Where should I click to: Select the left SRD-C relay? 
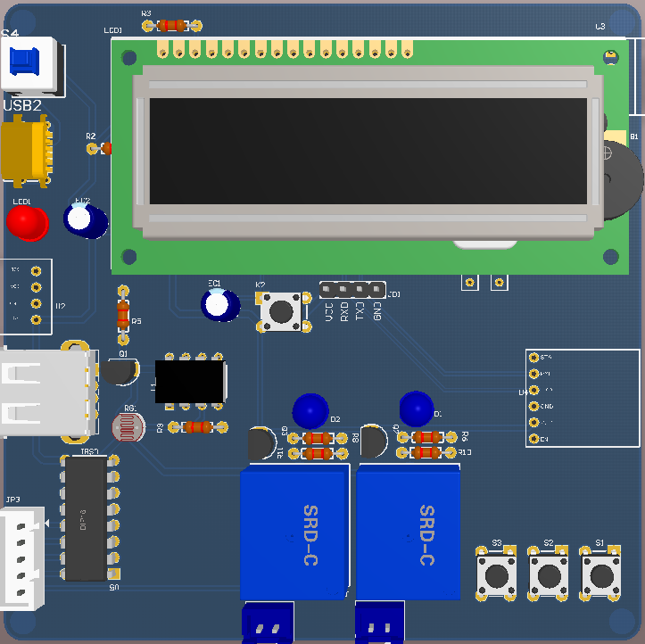point(294,533)
